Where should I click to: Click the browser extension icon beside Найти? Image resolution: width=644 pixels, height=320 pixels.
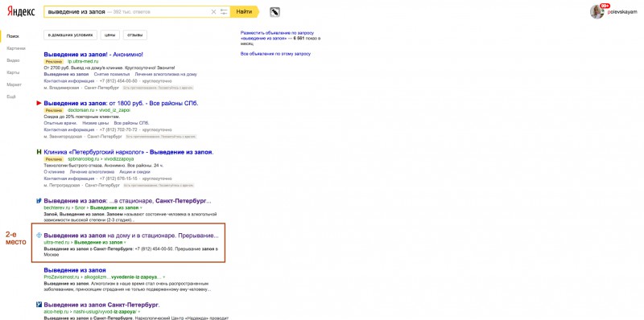tap(275, 12)
